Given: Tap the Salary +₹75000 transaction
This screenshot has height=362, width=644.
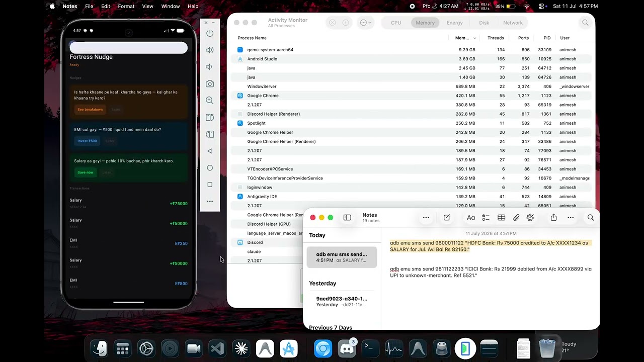Looking at the screenshot, I should pos(128,203).
